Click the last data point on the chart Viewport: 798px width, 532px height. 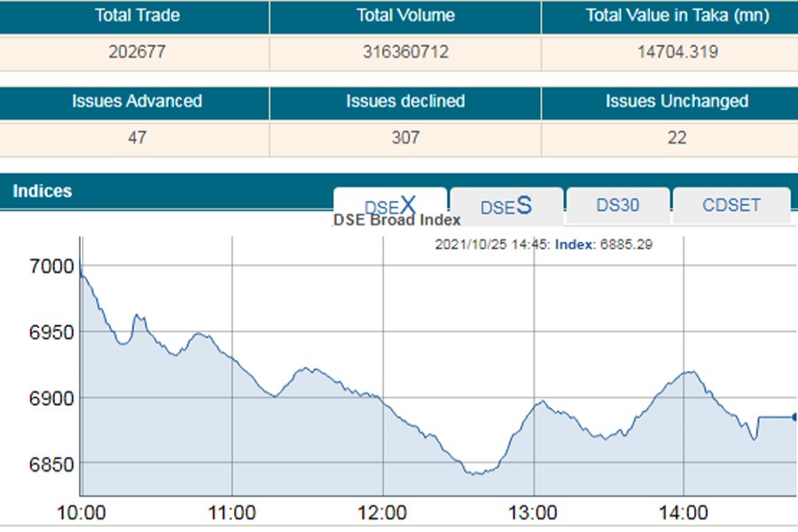point(794,417)
